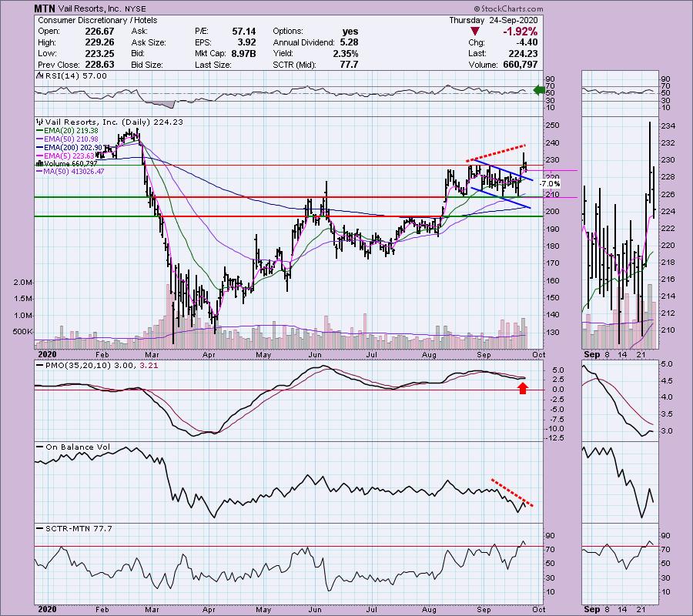
Task: Click the RSI(14) 57.00 indicator label
Action: (75, 76)
